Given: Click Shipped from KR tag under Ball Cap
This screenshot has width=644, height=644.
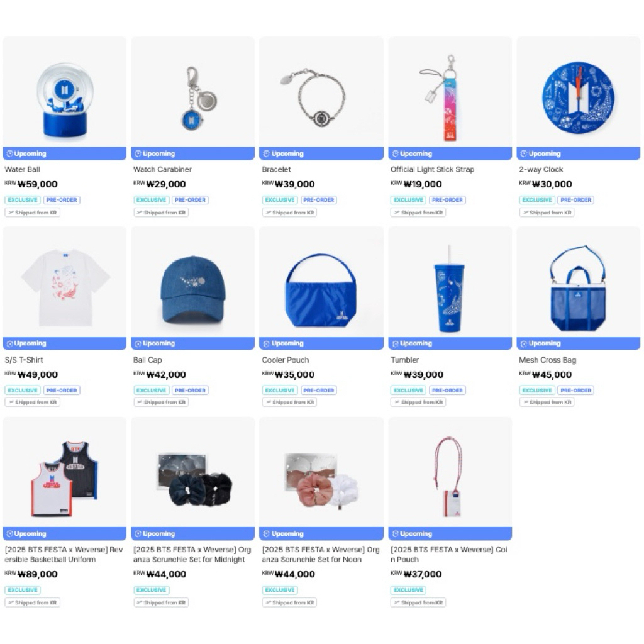Looking at the screenshot, I should 161,402.
